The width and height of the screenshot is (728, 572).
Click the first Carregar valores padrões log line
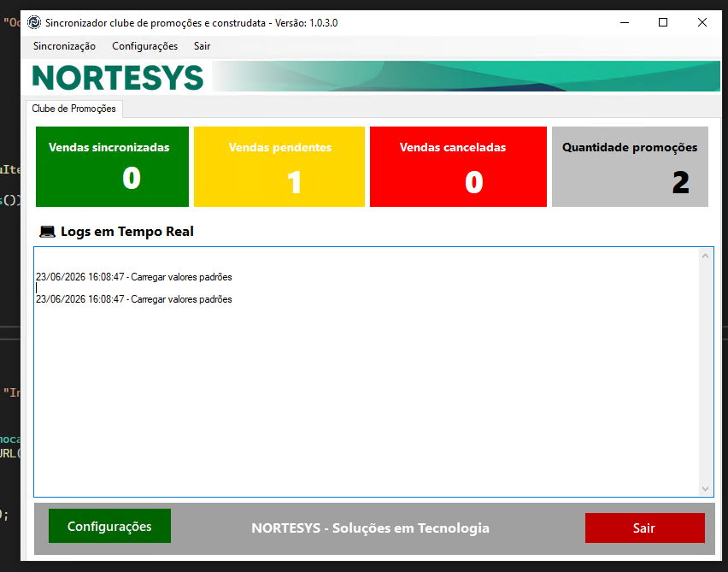click(133, 277)
